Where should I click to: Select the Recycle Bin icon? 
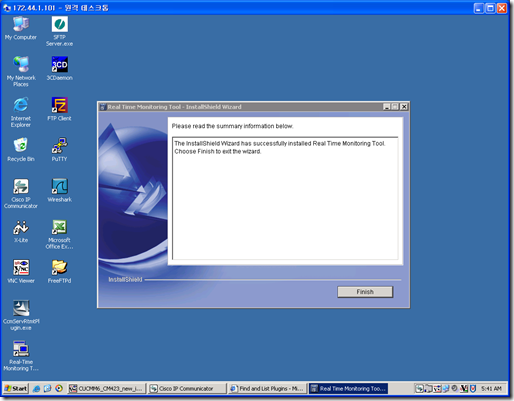tap(21, 149)
